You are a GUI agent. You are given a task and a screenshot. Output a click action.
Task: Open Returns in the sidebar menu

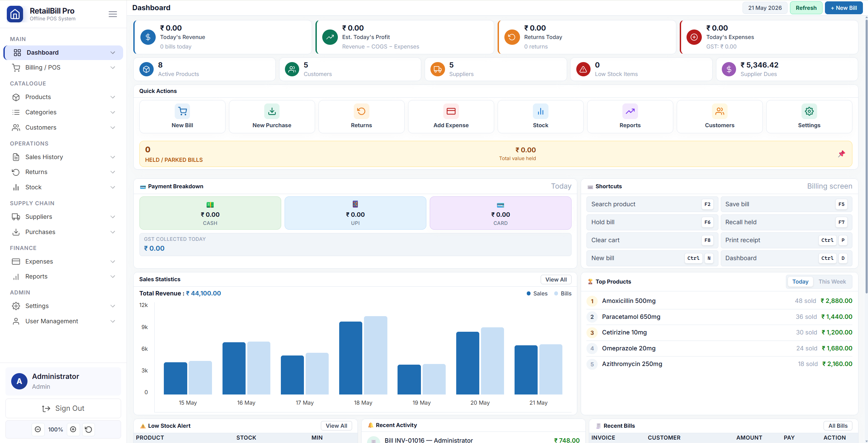63,172
